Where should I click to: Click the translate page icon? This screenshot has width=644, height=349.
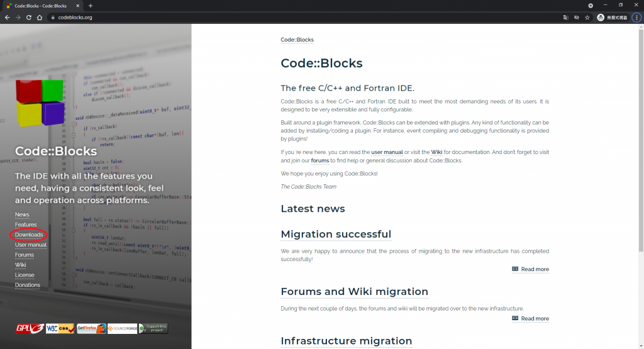point(565,17)
